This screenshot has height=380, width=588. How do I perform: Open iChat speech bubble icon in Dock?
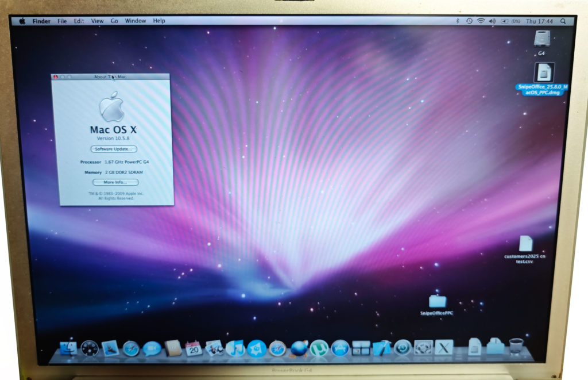[x=152, y=348]
